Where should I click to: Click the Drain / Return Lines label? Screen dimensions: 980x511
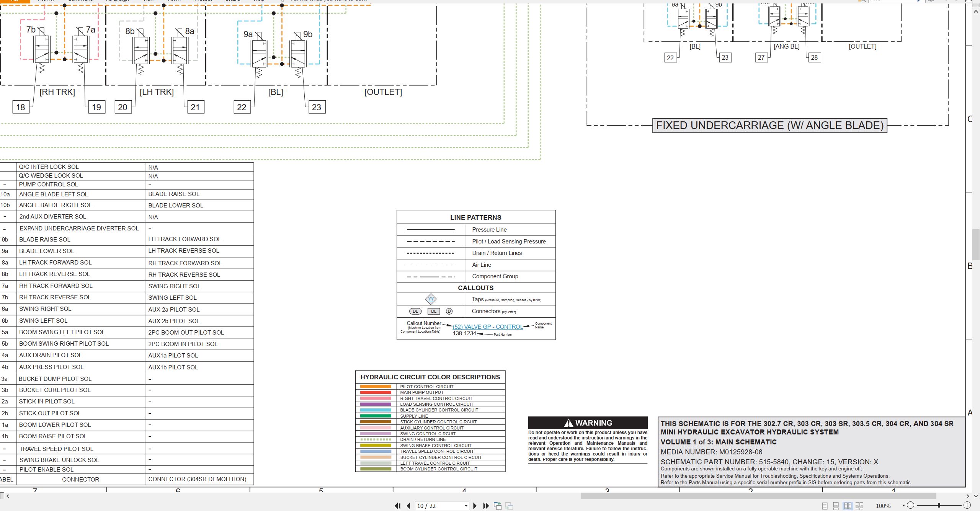pos(497,253)
